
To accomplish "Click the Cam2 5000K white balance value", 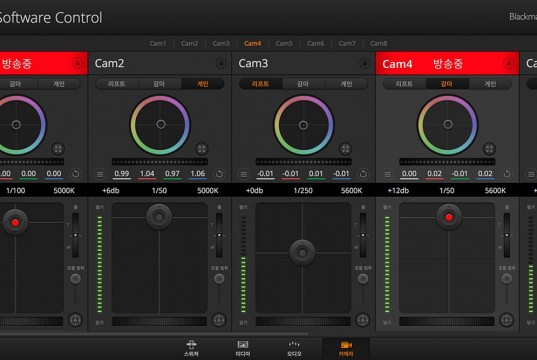I will [x=208, y=190].
